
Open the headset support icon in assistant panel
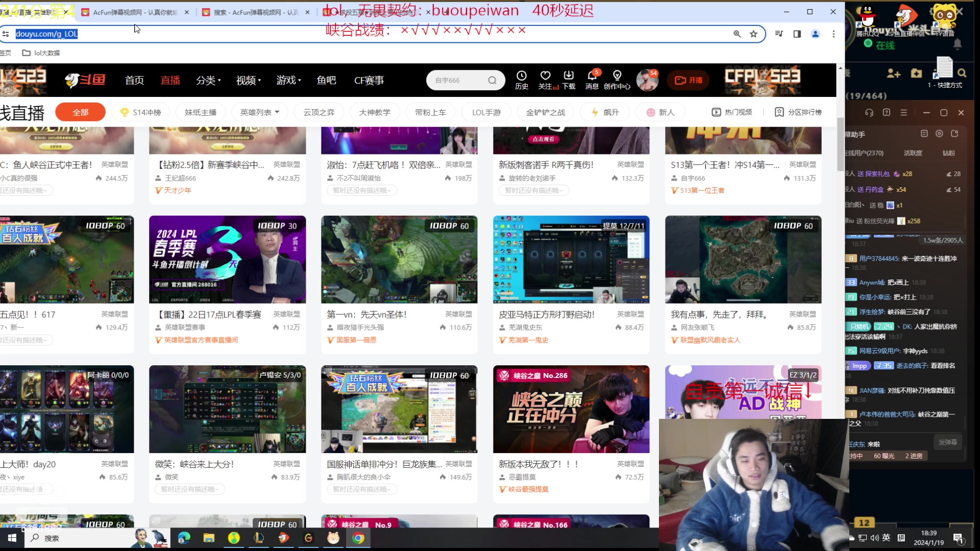pyautogui.click(x=869, y=113)
